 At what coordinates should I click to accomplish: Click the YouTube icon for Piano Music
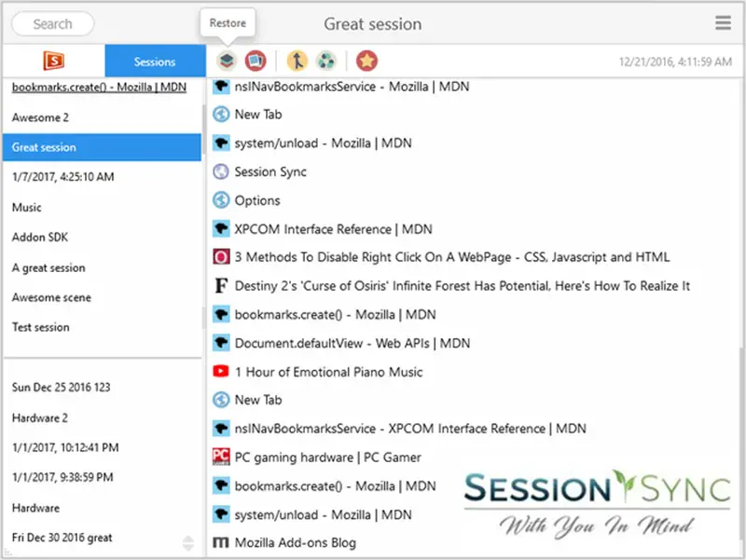point(221,372)
